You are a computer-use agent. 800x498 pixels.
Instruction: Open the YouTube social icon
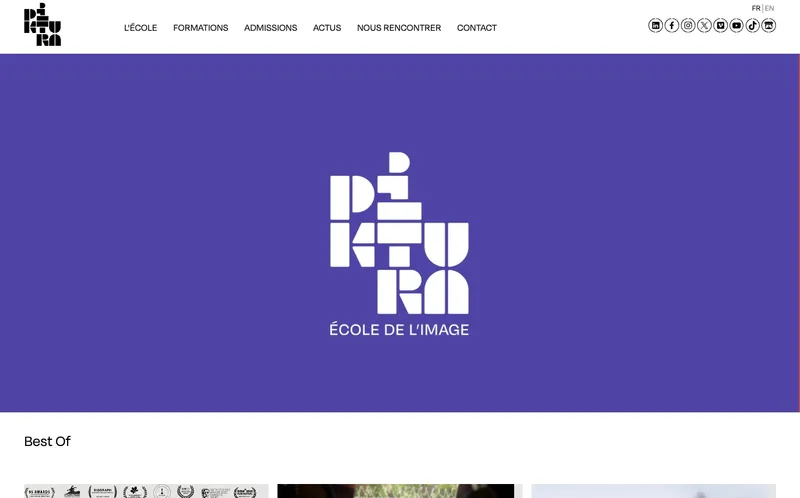(736, 25)
